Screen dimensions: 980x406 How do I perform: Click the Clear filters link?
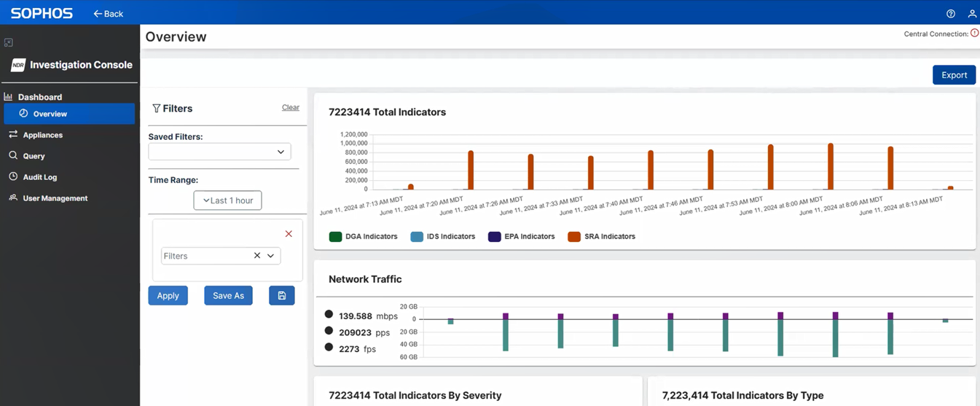(x=290, y=107)
